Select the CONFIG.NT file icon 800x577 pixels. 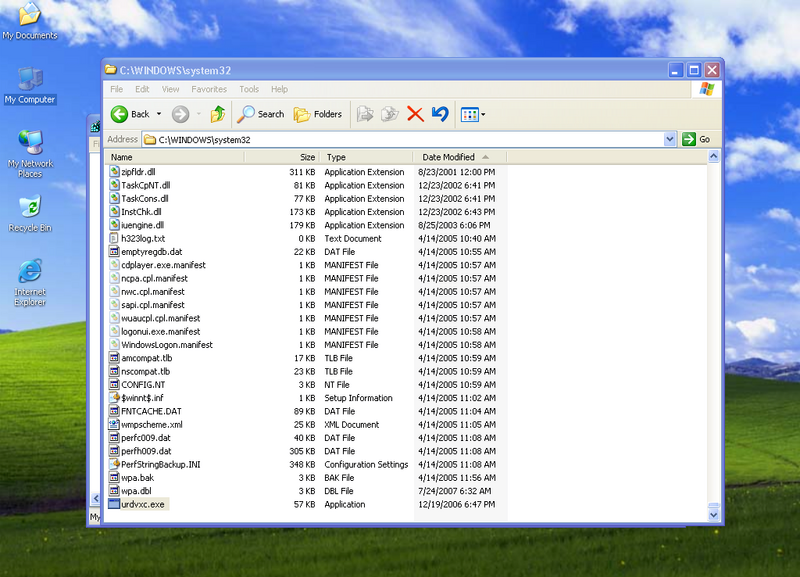(114, 384)
